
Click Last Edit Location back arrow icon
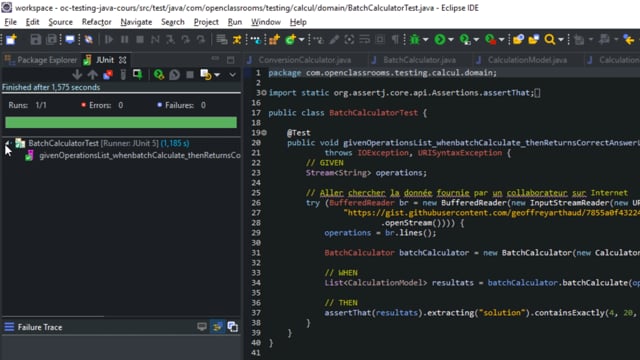coord(629,40)
